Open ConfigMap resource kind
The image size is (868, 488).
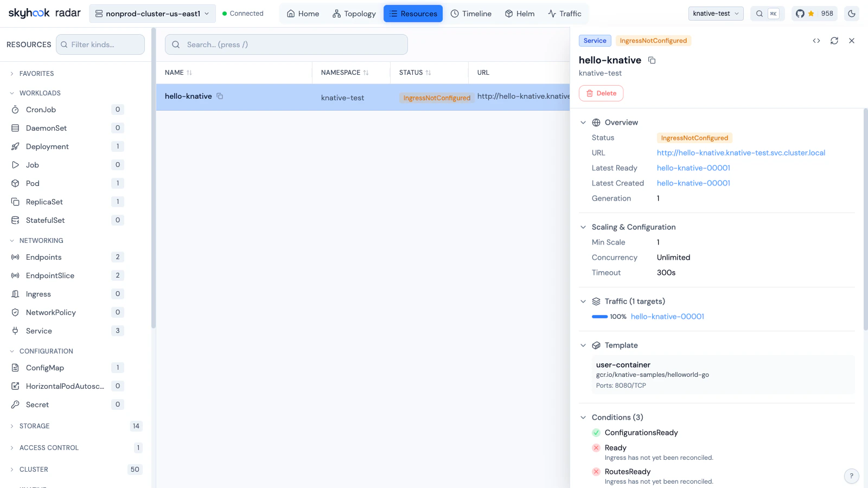click(x=67, y=368)
